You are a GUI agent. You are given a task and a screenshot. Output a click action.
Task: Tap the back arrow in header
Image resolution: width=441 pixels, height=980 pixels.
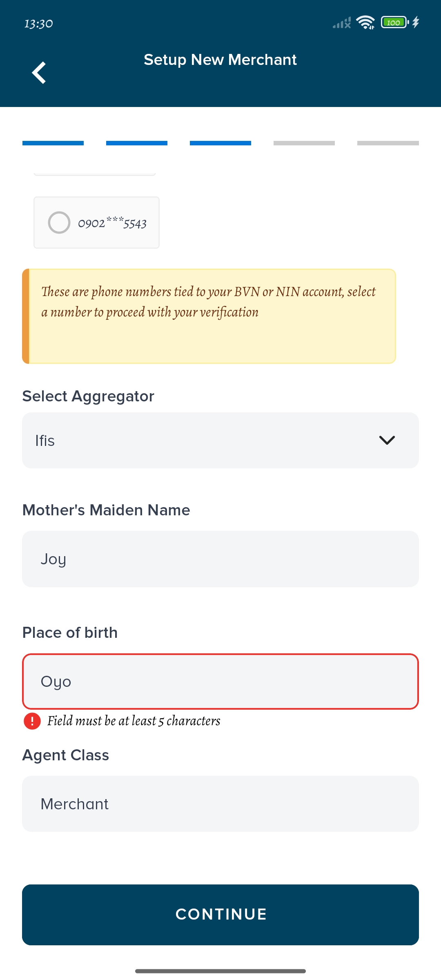click(39, 73)
